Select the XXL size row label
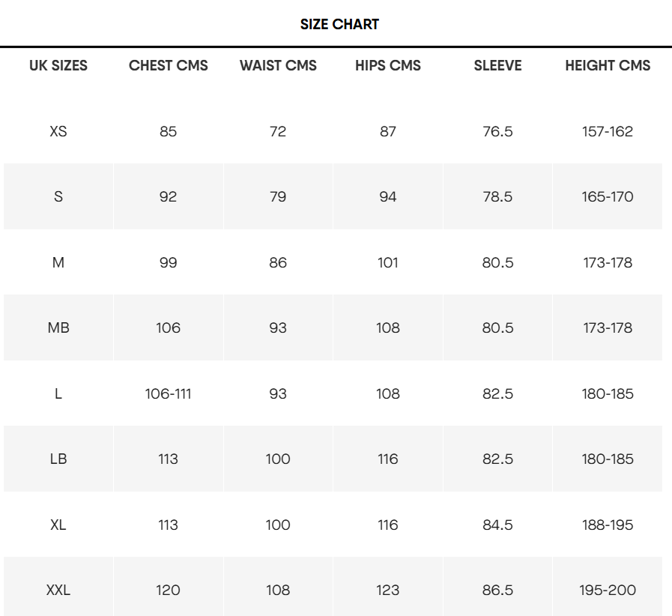This screenshot has height=616, width=672. click(x=58, y=590)
